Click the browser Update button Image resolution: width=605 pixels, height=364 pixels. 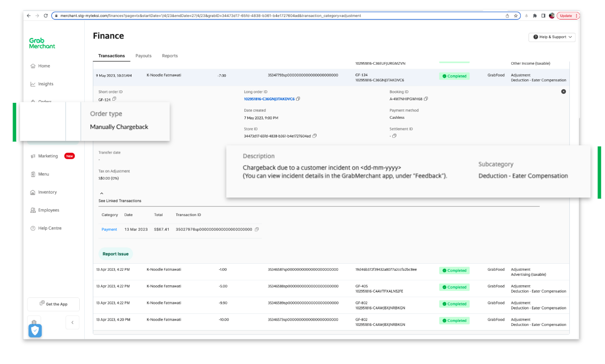click(568, 16)
